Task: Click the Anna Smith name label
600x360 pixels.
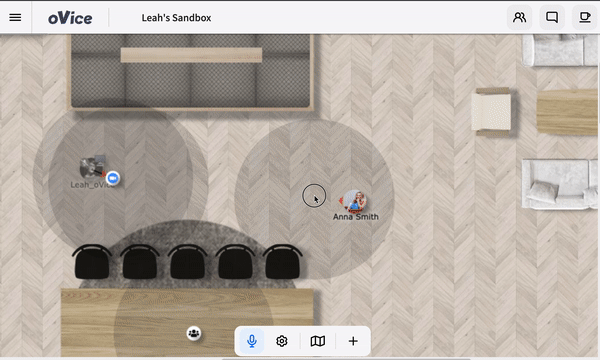Action: (356, 217)
